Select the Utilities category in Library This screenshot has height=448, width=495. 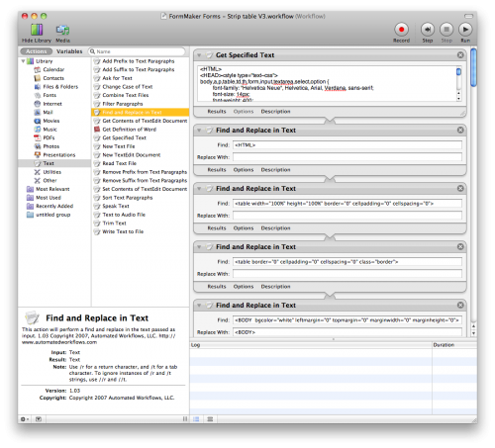(x=51, y=172)
